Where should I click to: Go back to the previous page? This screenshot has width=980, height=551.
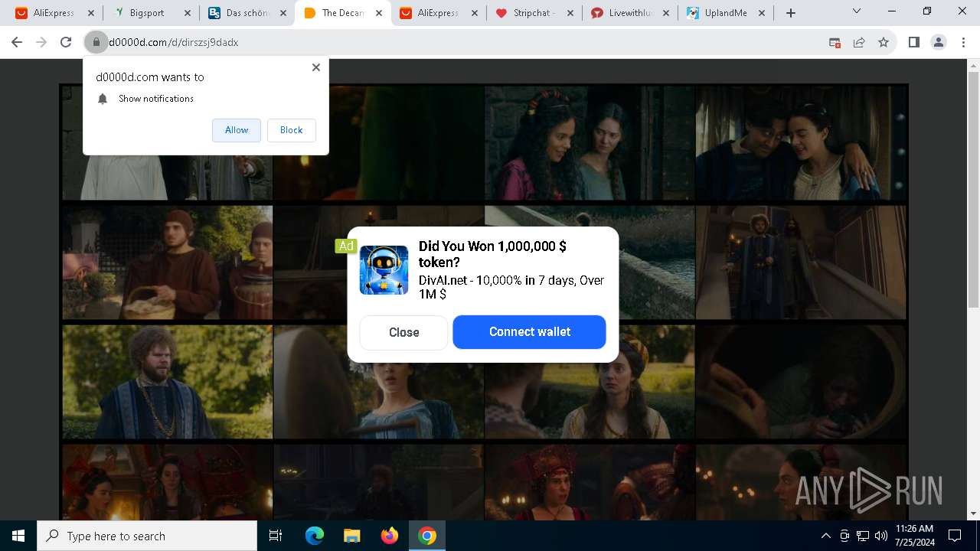coord(17,42)
